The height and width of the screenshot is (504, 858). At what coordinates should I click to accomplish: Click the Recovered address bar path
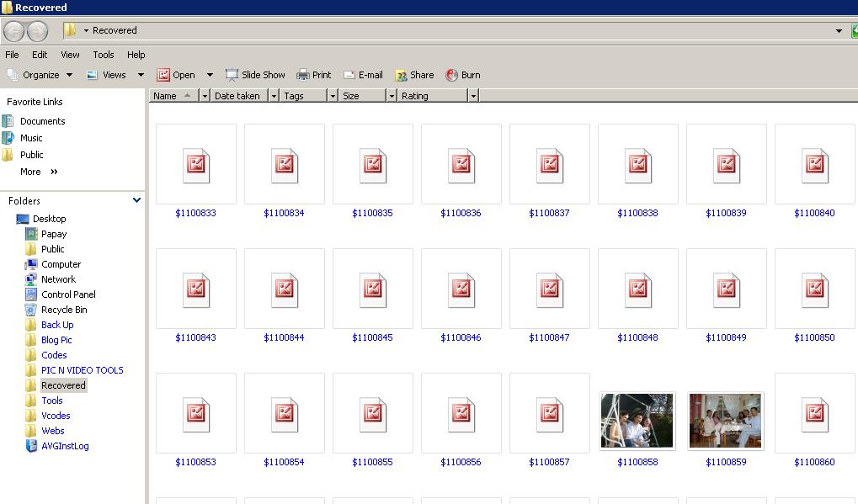[115, 30]
